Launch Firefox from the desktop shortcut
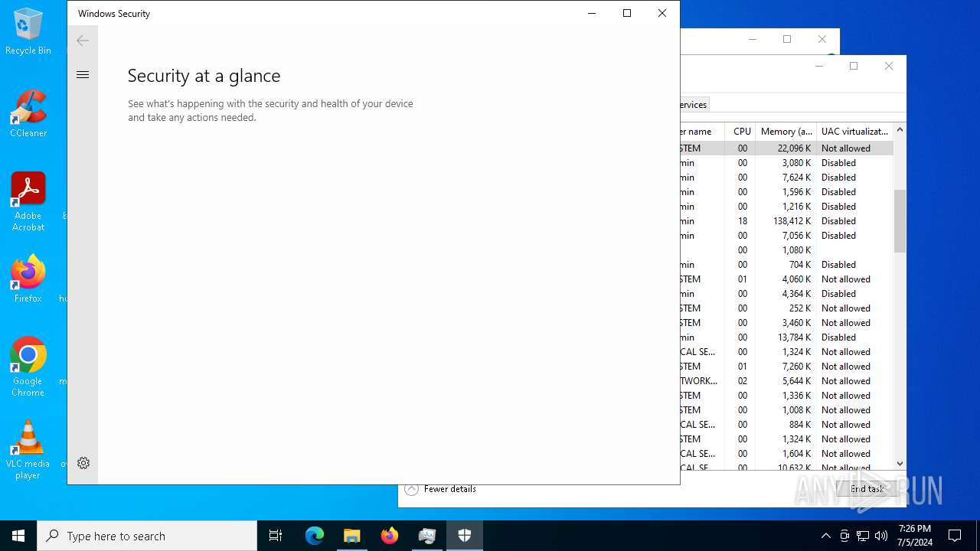This screenshot has width=980, height=551. 28,279
